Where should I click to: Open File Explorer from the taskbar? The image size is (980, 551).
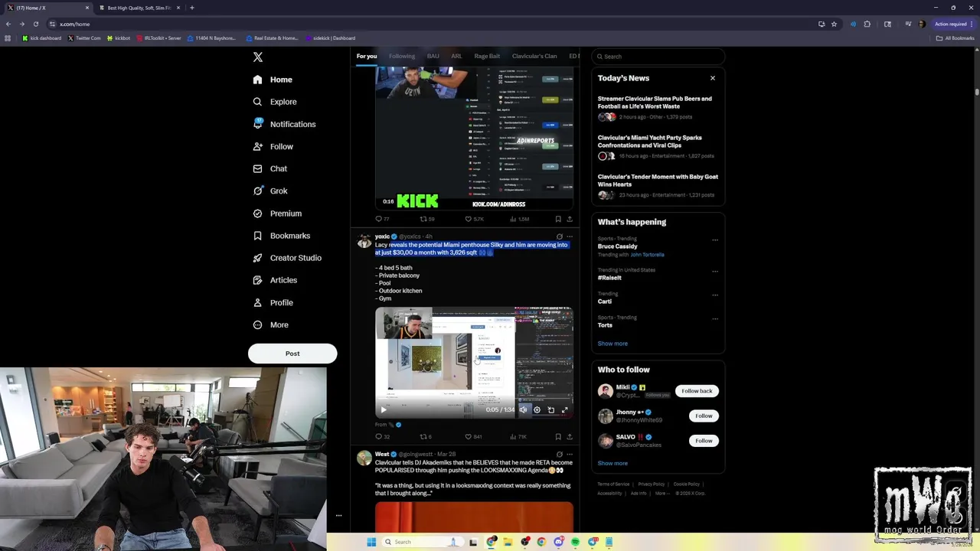(x=508, y=542)
